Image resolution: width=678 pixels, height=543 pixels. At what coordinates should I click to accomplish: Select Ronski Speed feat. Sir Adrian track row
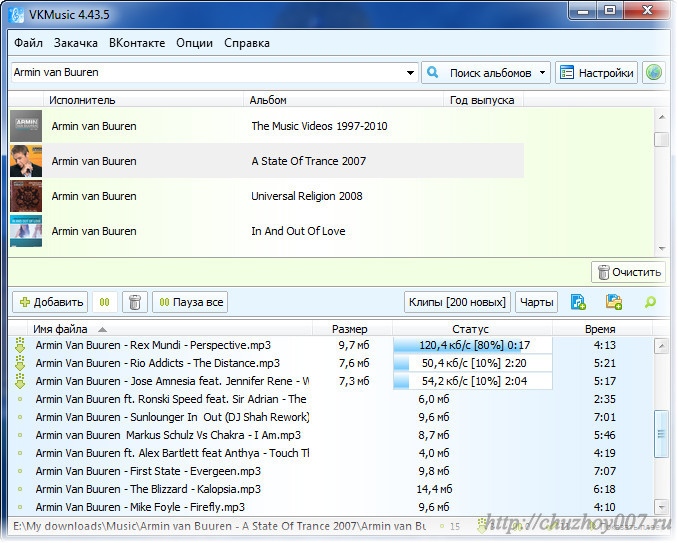click(x=331, y=399)
